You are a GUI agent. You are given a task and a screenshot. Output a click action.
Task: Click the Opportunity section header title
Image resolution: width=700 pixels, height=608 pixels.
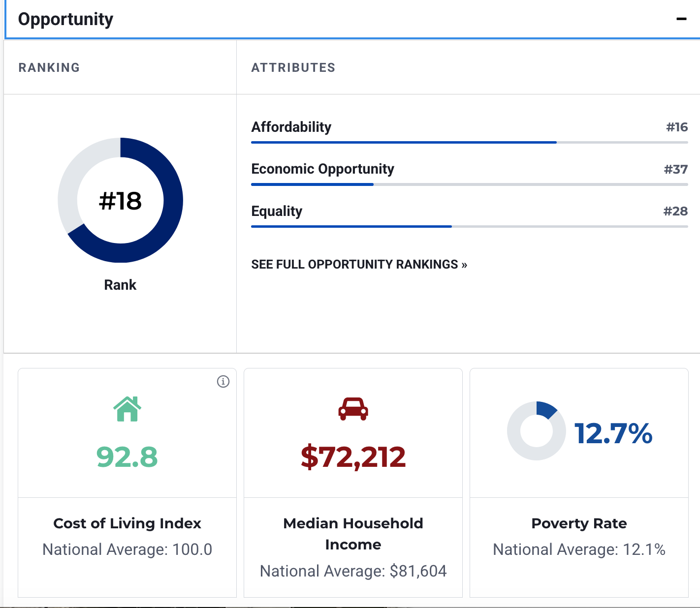pyautogui.click(x=65, y=19)
